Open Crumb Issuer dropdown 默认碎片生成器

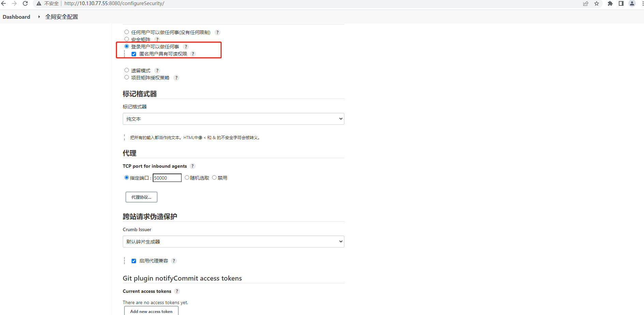click(x=234, y=242)
